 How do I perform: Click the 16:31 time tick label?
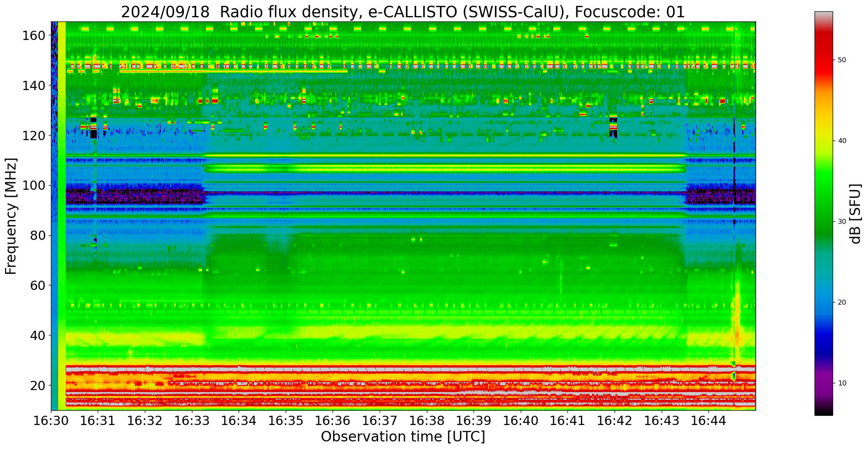click(x=98, y=420)
